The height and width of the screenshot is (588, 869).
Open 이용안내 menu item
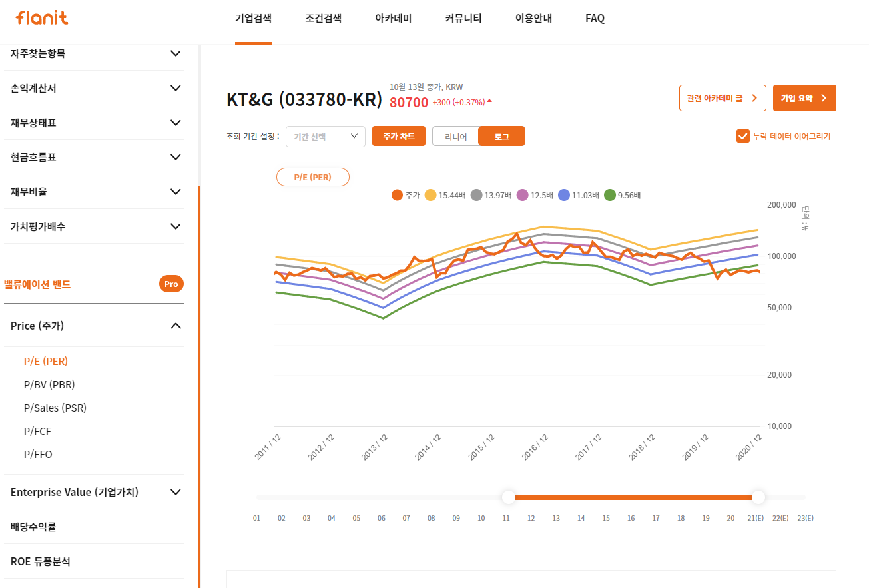533,19
